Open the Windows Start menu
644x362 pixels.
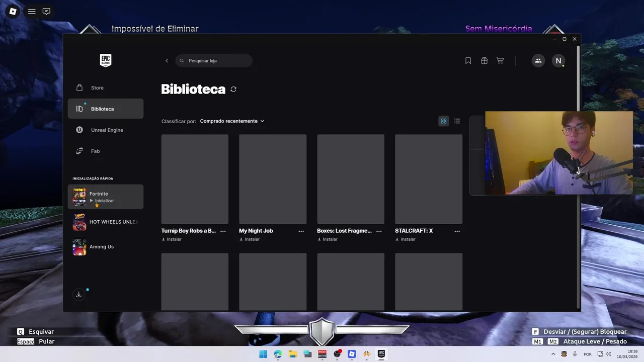click(263, 354)
